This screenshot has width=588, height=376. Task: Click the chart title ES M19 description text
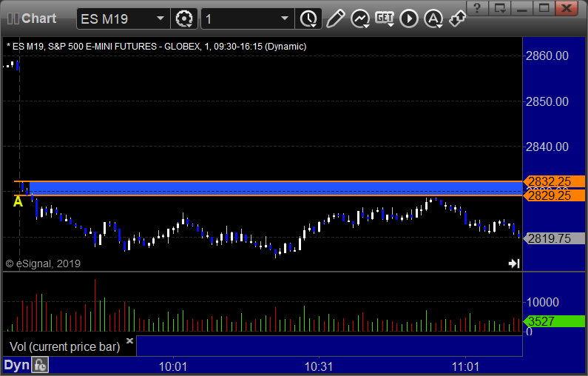coord(157,47)
